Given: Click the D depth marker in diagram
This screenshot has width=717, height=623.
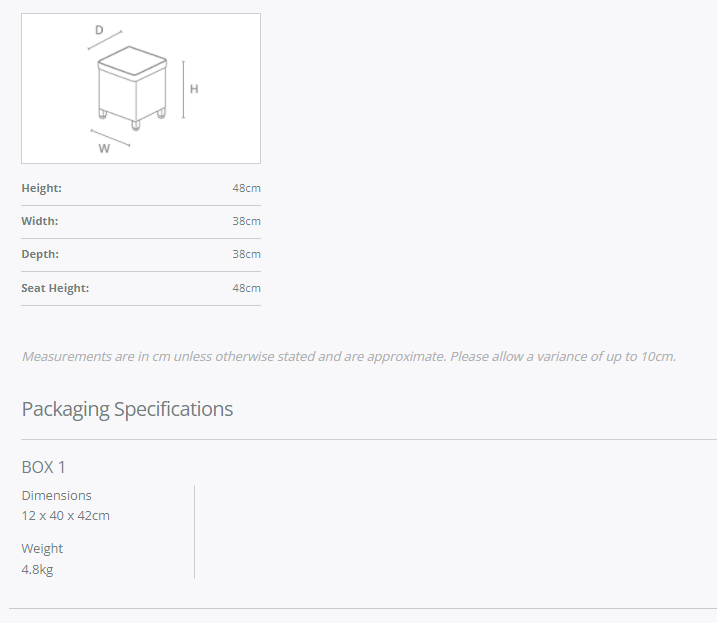Looking at the screenshot, I should 99,31.
